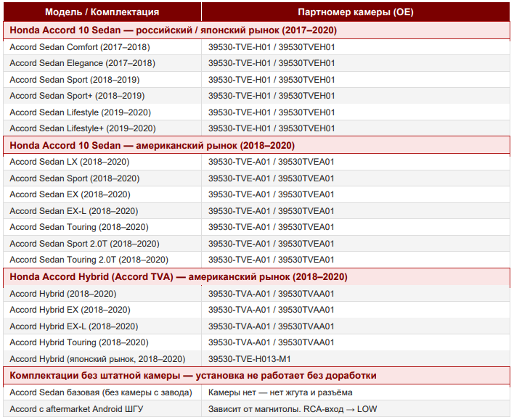The image size is (514, 420).
Task: Click 'Камеры нет — нет жгута и разъёма' cell
Action: click(356, 392)
